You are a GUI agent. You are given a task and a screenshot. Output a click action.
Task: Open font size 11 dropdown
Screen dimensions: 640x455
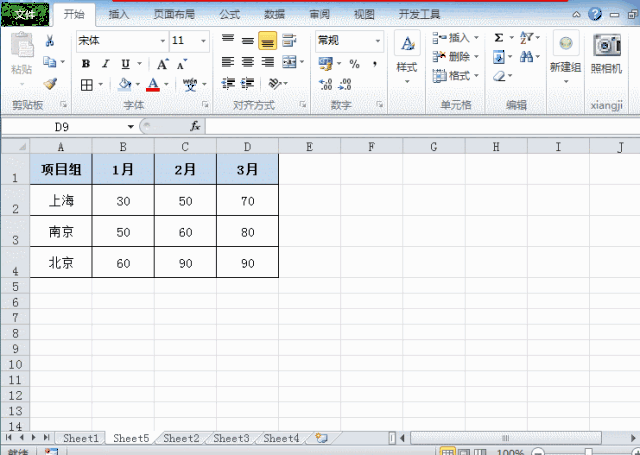click(x=203, y=41)
